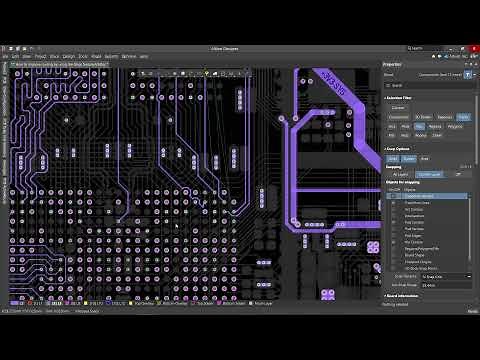Image resolution: width=480 pixels, height=360 pixels.
Task: Open the Selection Filter in the Active Bar
Action: tap(142, 73)
